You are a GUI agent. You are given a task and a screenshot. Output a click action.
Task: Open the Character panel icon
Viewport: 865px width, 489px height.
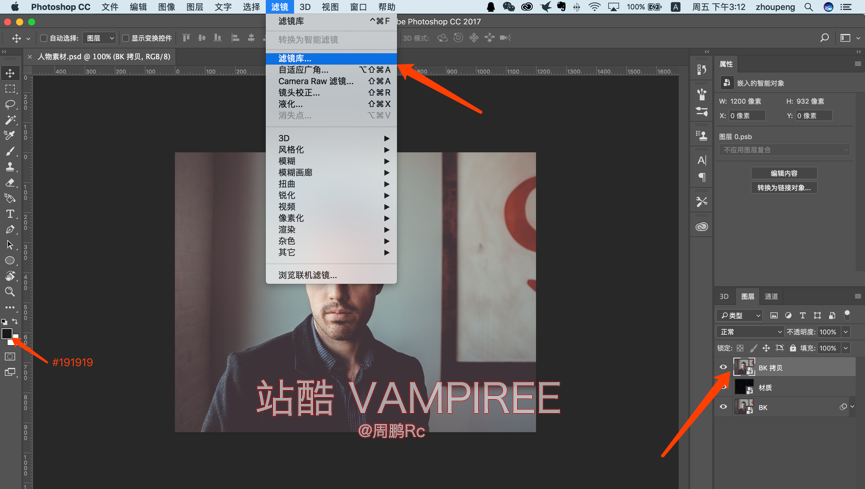[702, 160]
